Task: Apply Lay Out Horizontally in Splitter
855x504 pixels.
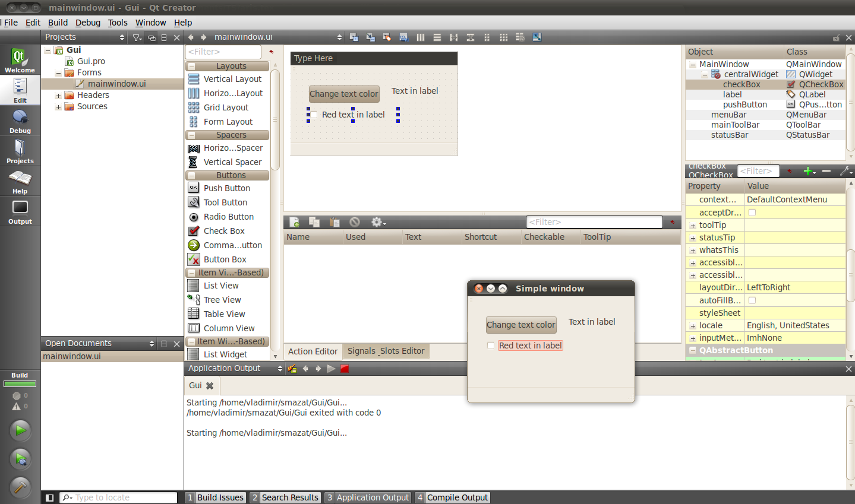Action: pyautogui.click(x=453, y=37)
